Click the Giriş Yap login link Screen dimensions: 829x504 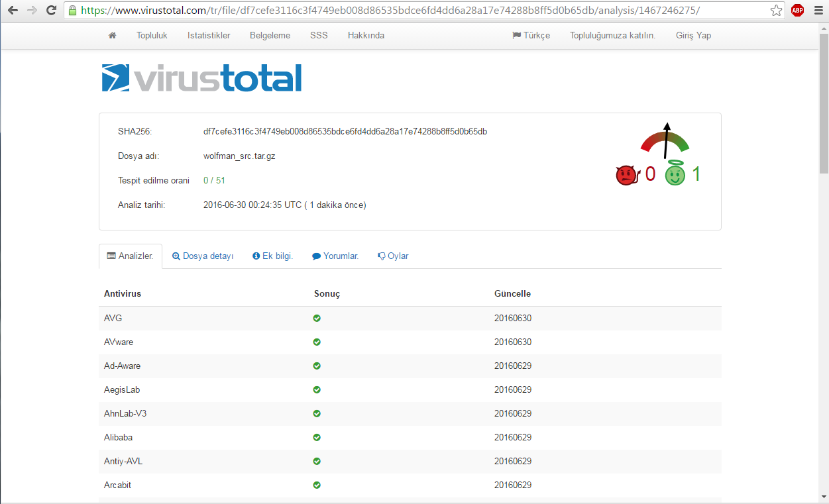[693, 36]
